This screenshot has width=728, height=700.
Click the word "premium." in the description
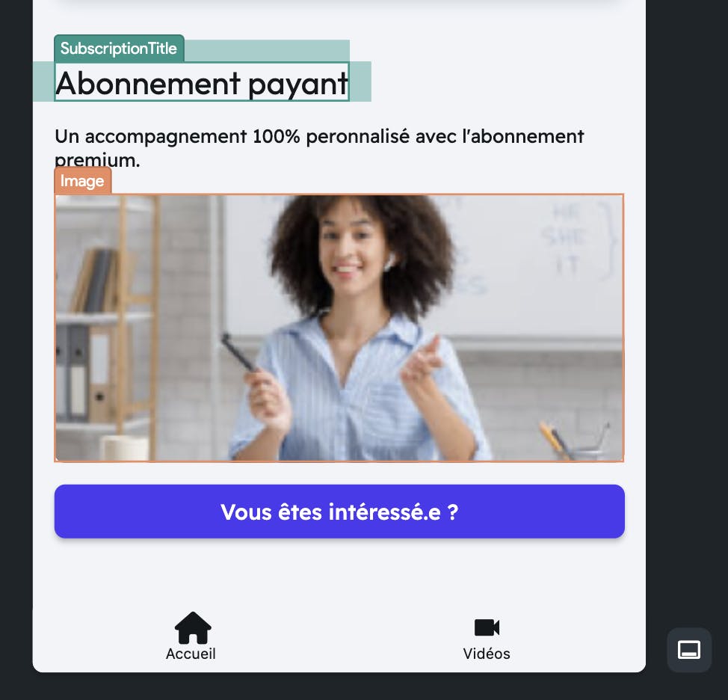click(x=97, y=161)
